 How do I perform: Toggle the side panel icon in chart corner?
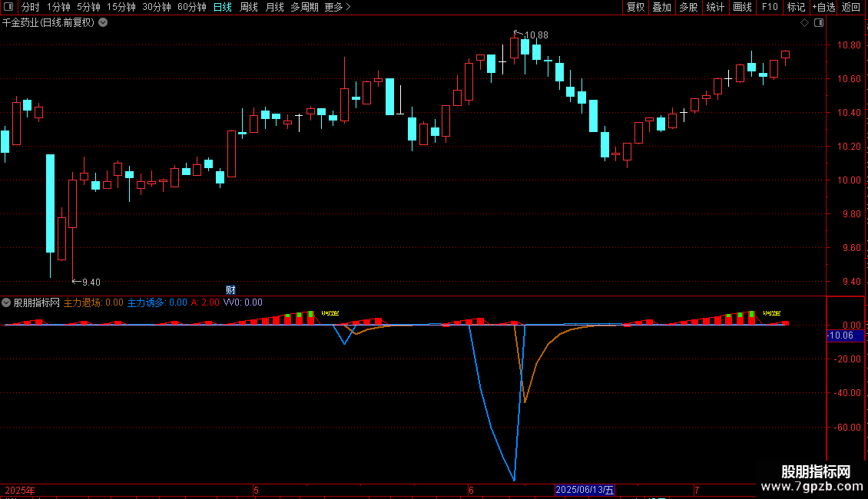tap(819, 23)
